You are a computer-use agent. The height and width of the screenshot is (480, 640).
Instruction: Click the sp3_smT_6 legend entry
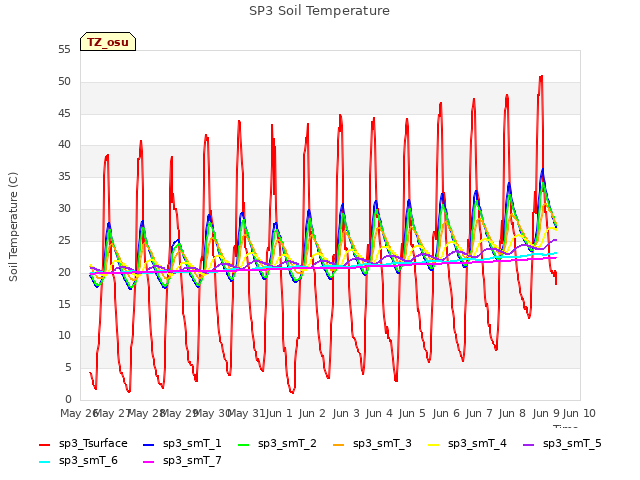[78, 460]
